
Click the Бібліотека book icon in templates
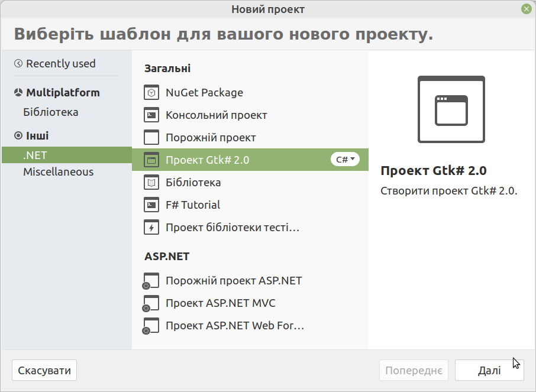(151, 183)
